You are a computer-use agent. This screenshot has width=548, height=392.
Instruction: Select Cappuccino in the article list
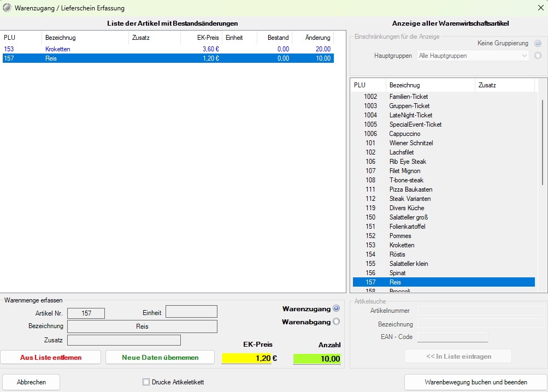(x=404, y=134)
